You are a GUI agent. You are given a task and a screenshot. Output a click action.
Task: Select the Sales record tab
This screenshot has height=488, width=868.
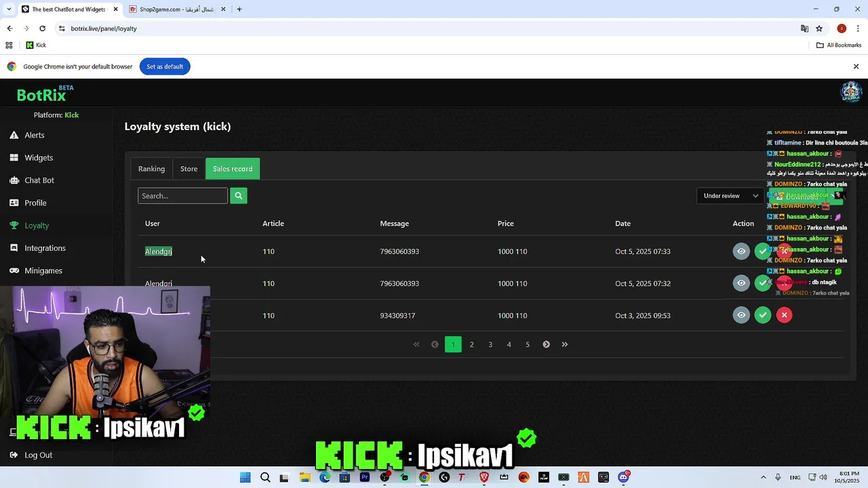(x=233, y=169)
